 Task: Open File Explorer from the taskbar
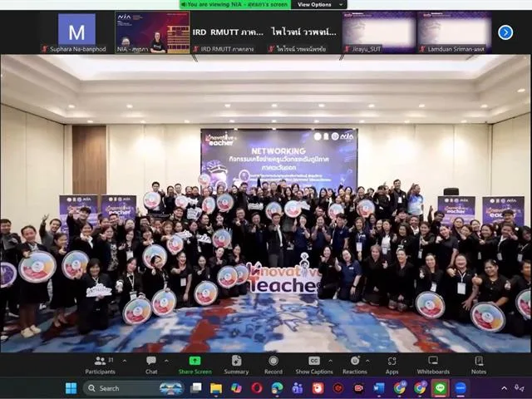click(x=216, y=388)
